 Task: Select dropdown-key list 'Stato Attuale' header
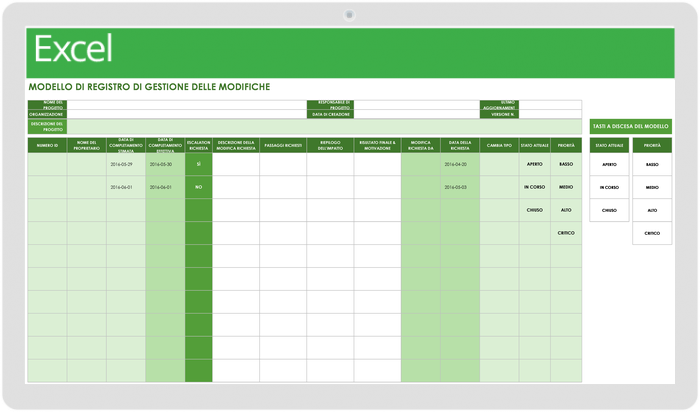609,146
